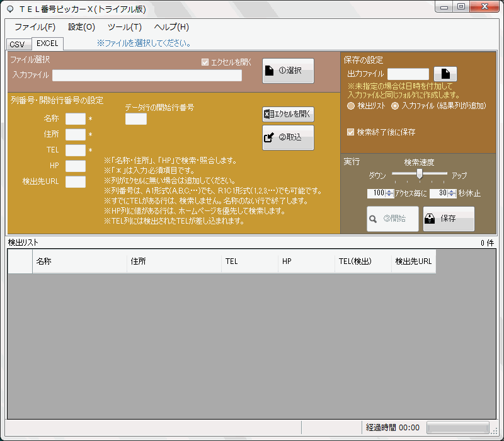Click the ①選択 file select button

[288, 71]
